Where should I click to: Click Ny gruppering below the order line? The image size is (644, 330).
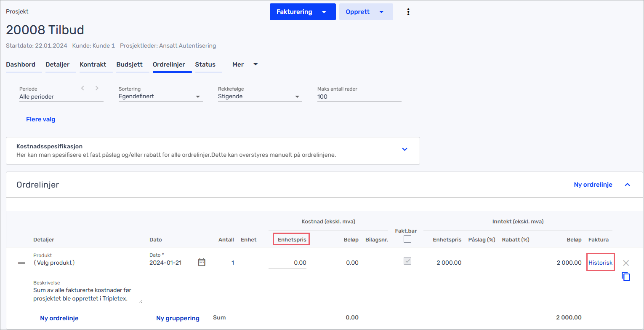178,318
